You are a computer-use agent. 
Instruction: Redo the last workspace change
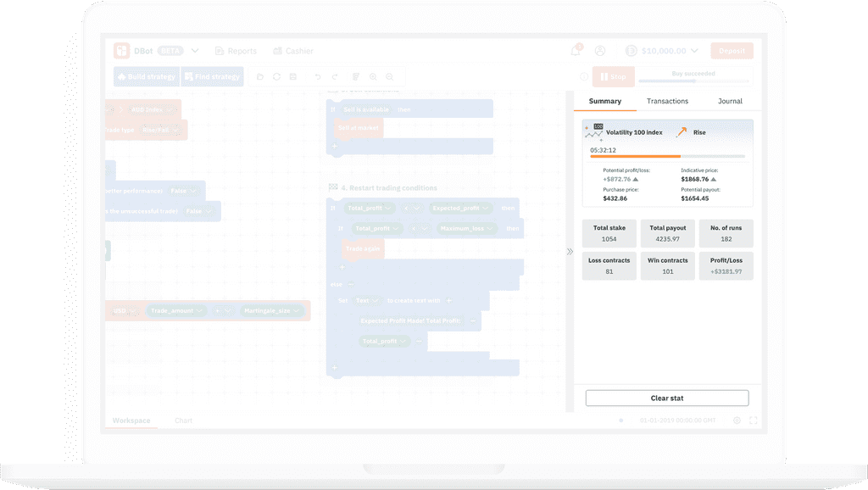(335, 77)
